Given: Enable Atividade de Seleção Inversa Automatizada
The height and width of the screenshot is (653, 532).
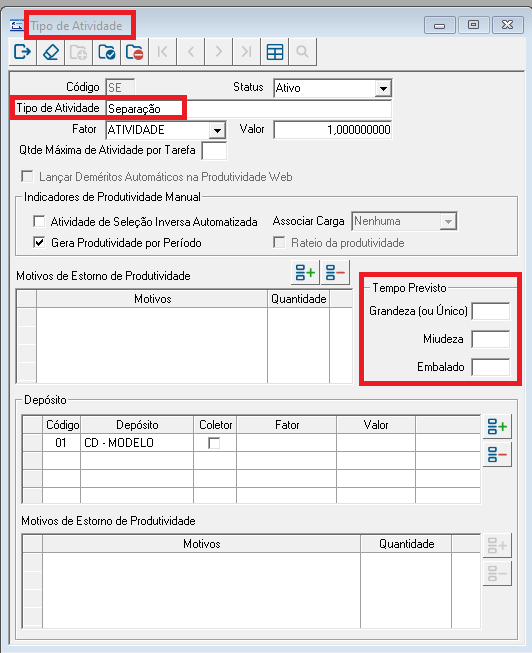Looking at the screenshot, I should coord(39,221).
